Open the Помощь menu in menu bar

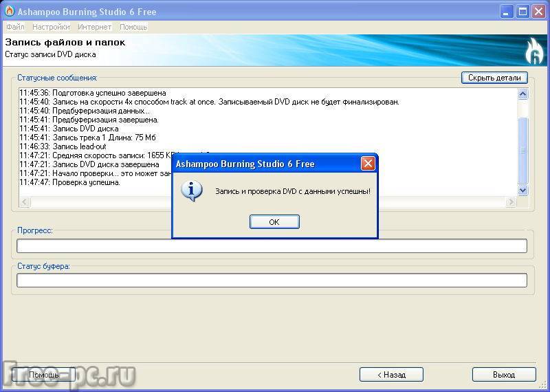133,27
